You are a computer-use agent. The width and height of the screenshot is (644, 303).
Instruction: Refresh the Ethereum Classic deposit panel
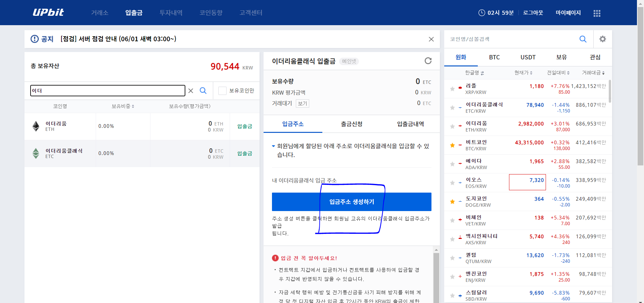click(x=428, y=61)
